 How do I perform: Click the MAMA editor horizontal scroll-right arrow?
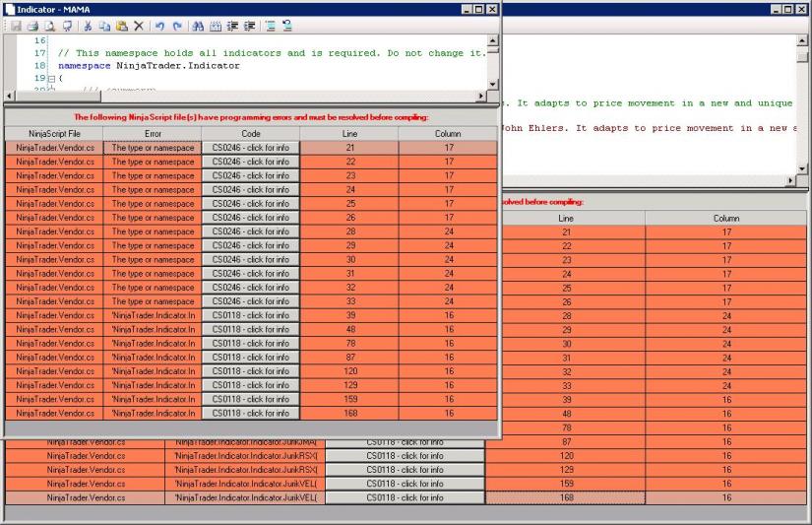point(481,96)
